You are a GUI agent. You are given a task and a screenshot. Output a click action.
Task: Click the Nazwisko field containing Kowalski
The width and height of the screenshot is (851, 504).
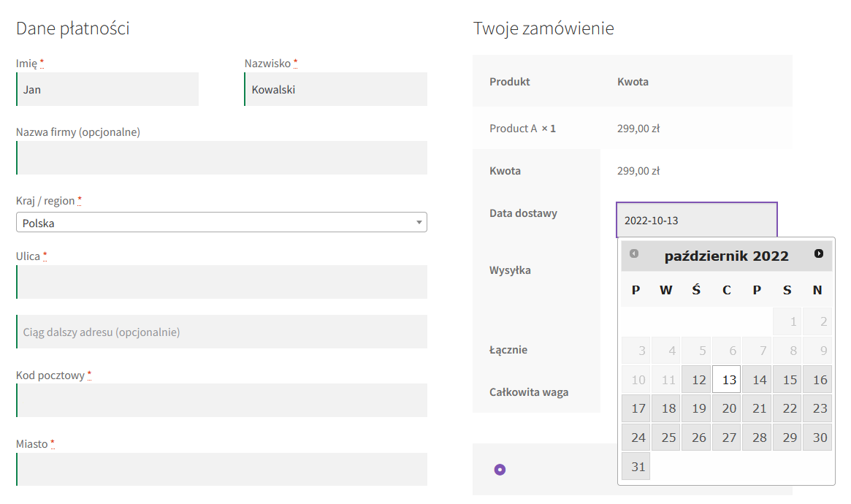(336, 90)
